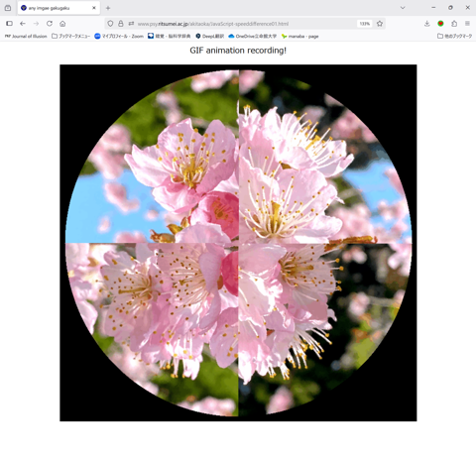Open the 'manaba - page' bookmark
Viewport: 476px width, 458px height.
pos(299,37)
